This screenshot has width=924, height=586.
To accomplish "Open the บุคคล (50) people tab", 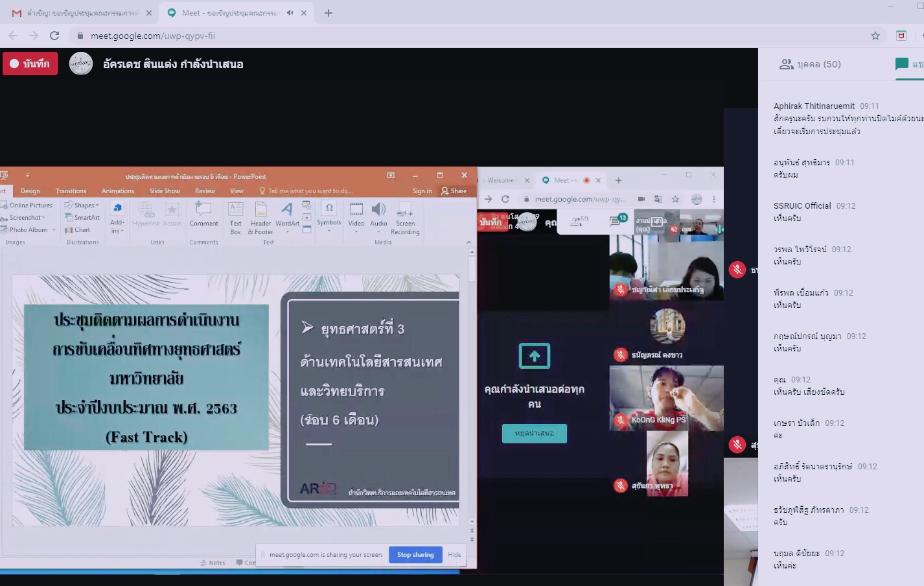I will coord(811,64).
